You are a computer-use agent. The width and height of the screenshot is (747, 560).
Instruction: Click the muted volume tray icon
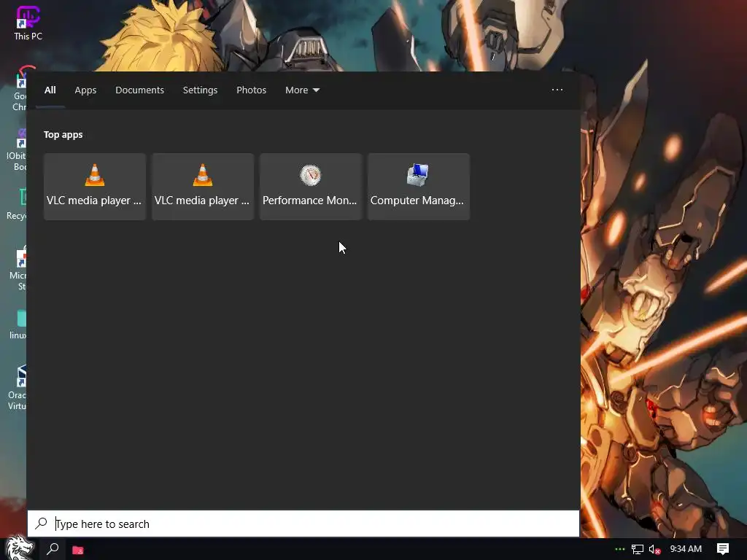click(654, 550)
